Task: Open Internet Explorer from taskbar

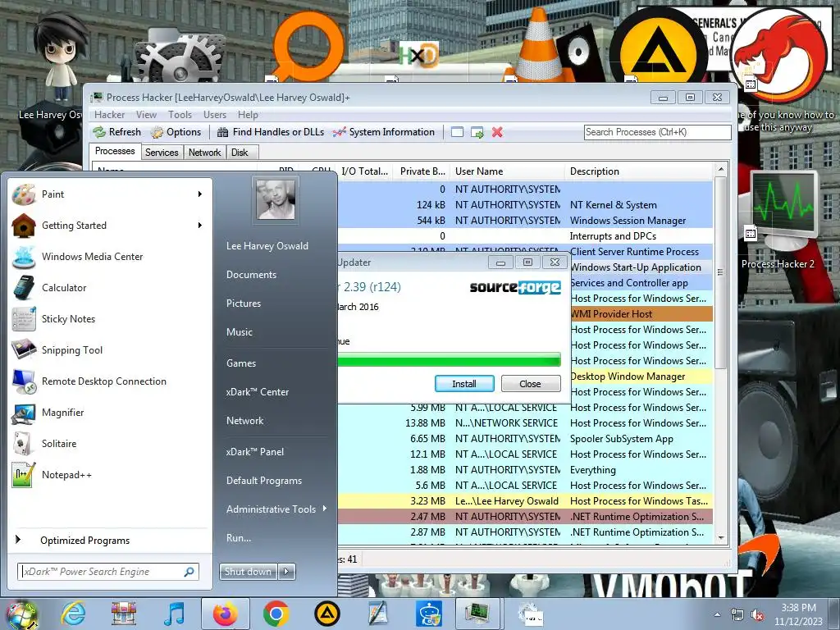Action: point(73,614)
